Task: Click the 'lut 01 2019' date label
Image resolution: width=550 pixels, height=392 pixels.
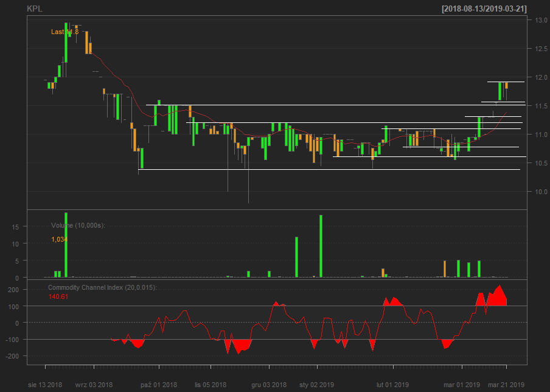Action: click(x=393, y=385)
